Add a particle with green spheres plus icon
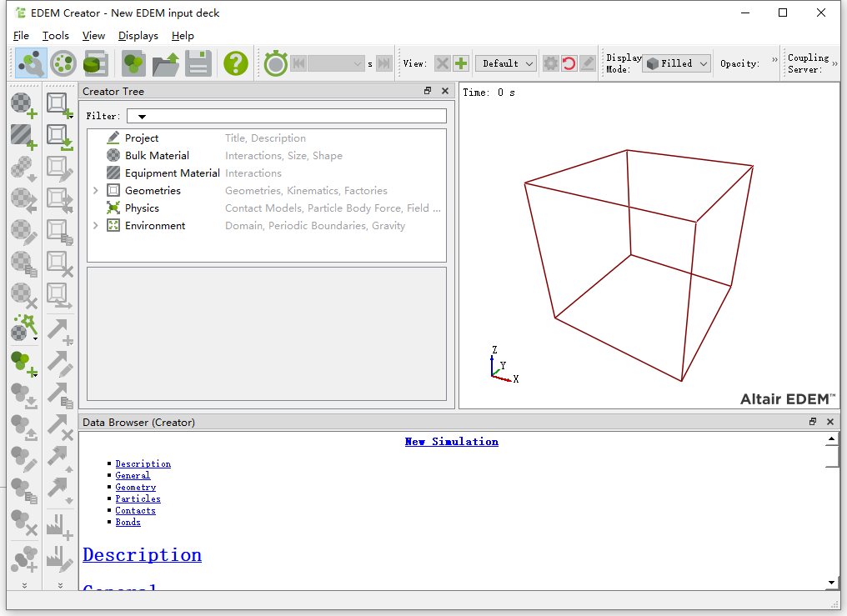847x616 pixels. pyautogui.click(x=24, y=363)
